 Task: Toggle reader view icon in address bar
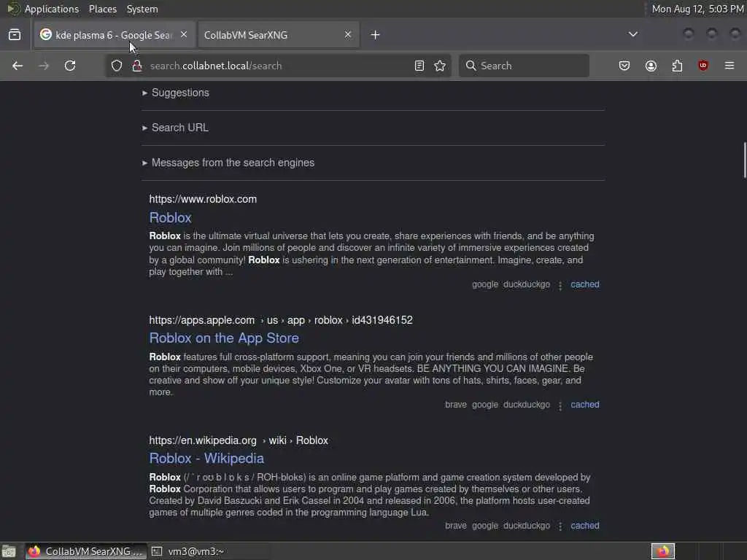pos(419,66)
